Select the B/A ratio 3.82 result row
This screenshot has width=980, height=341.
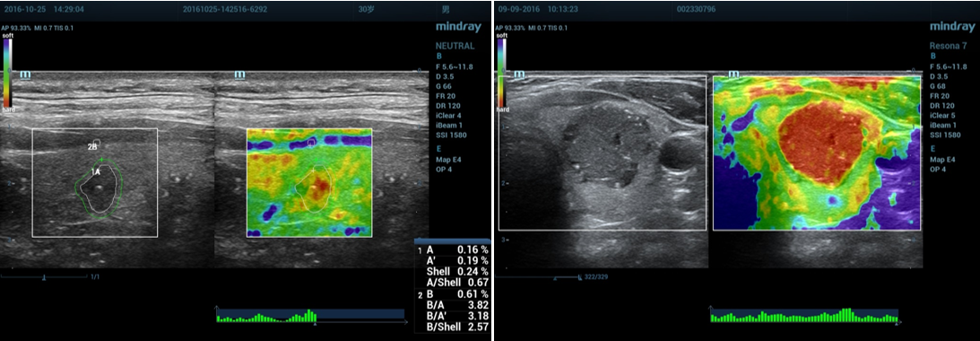pyautogui.click(x=453, y=305)
